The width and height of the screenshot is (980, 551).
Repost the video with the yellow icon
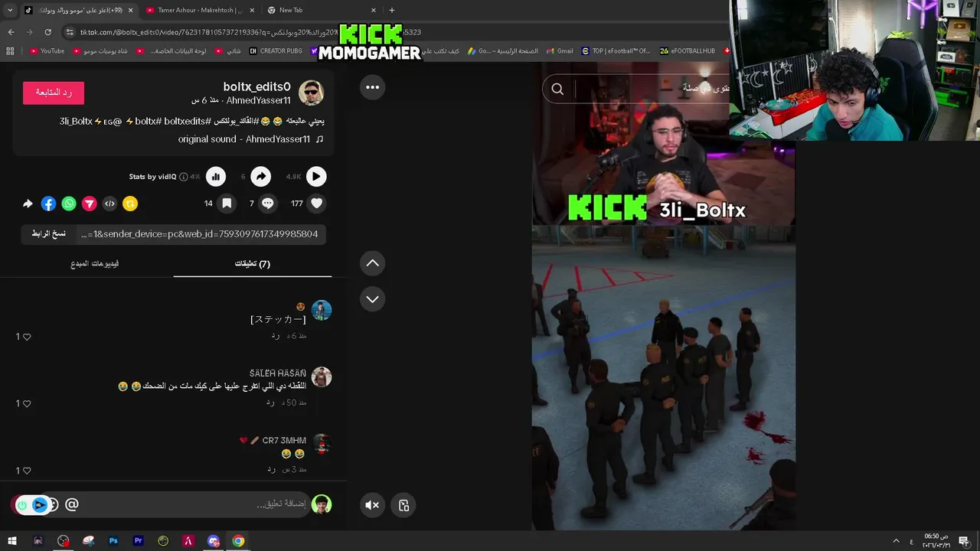point(130,204)
